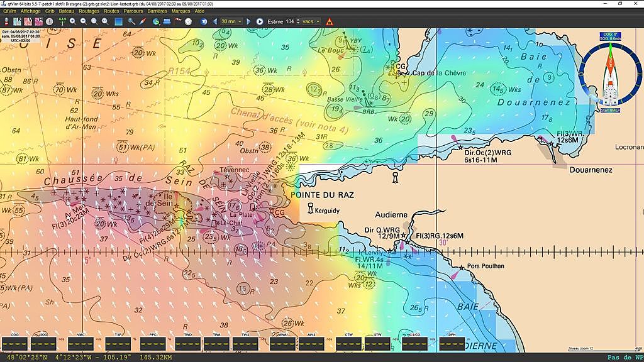Click the Douarnenez town label on the chart
Viewport: 644px width, 362px height.
pyautogui.click(x=591, y=170)
